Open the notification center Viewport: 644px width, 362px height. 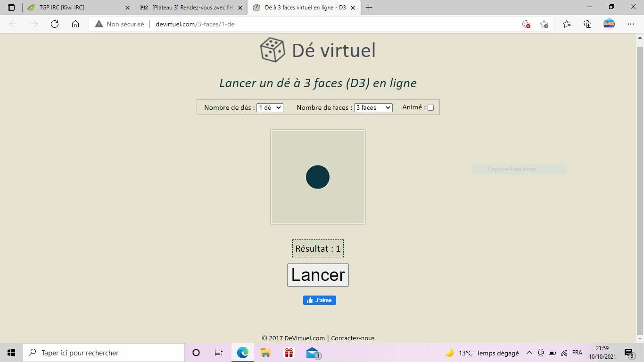point(630,353)
